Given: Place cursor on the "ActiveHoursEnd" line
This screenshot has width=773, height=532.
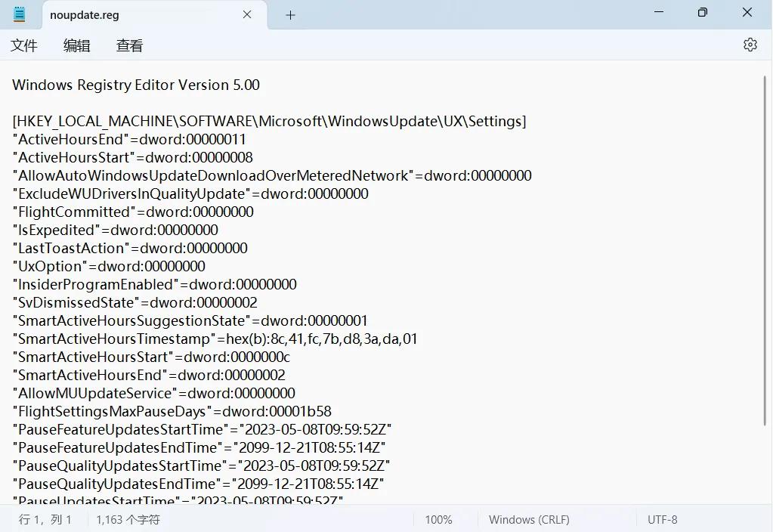Looking at the screenshot, I should [x=129, y=140].
